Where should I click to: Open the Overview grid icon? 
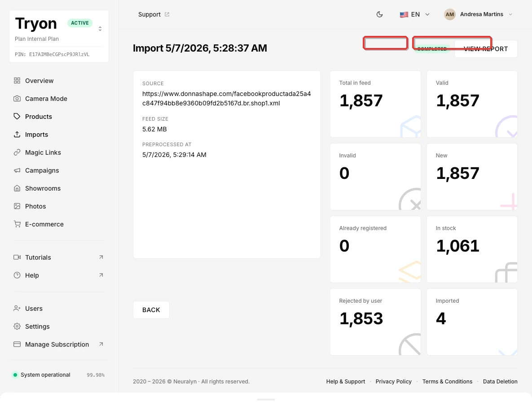click(17, 81)
